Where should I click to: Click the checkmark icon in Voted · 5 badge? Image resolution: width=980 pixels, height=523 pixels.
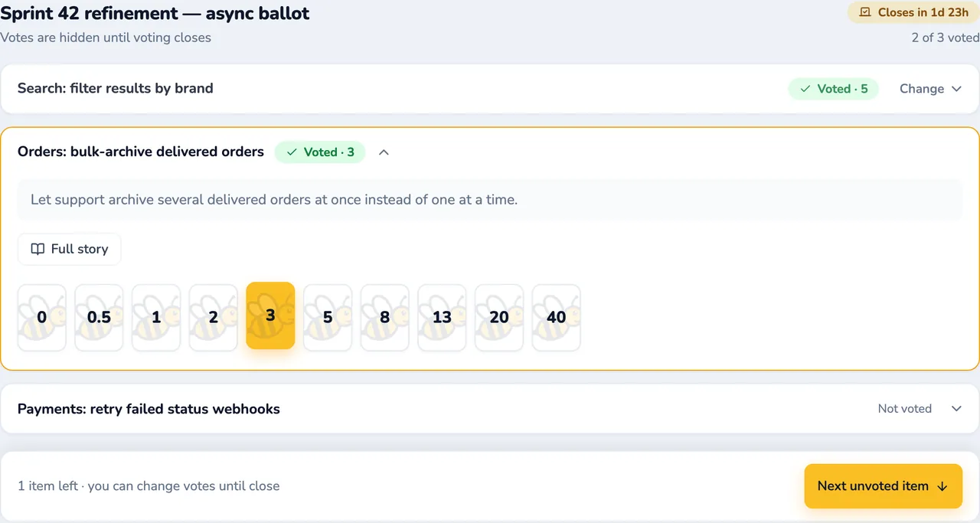pos(805,89)
